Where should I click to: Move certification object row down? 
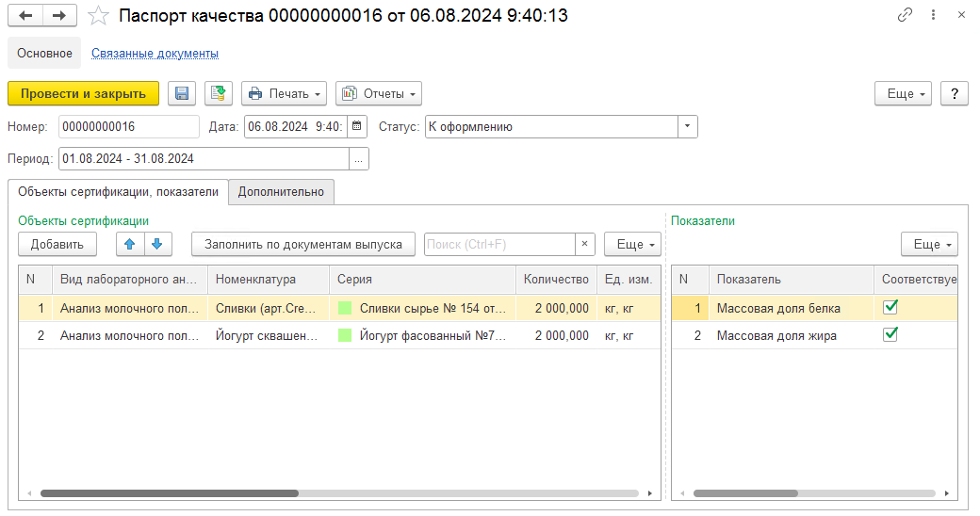[157, 244]
